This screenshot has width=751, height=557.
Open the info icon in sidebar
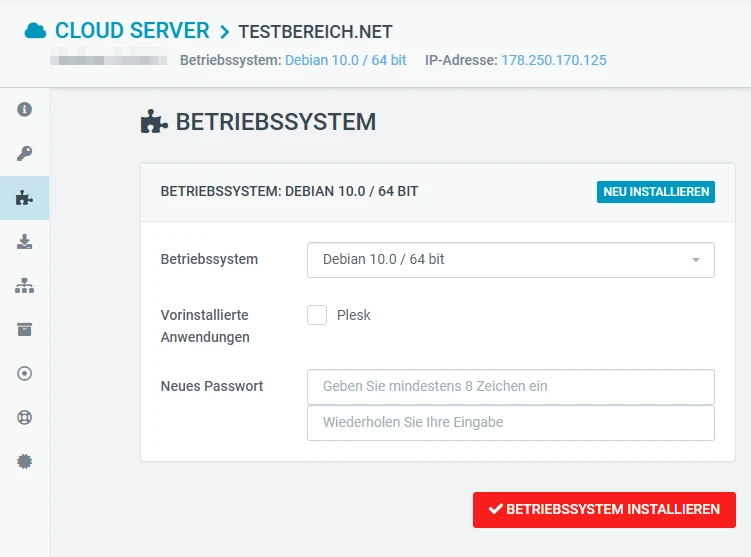25,109
